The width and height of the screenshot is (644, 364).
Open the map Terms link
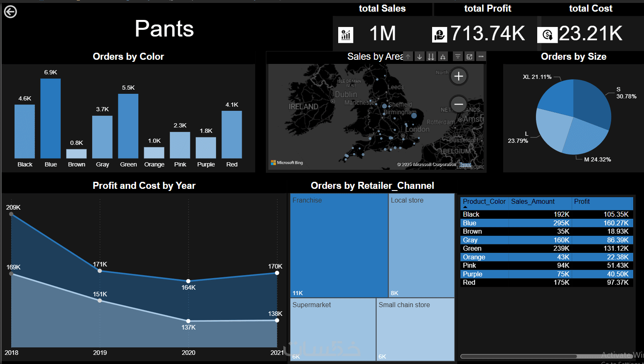[465, 164]
